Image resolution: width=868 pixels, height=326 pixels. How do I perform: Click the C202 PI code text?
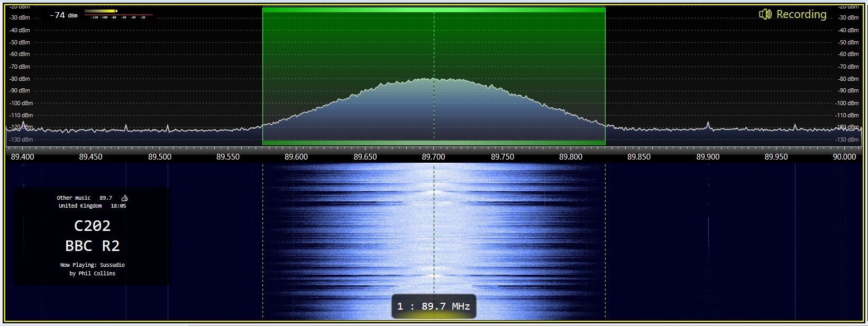click(x=93, y=226)
